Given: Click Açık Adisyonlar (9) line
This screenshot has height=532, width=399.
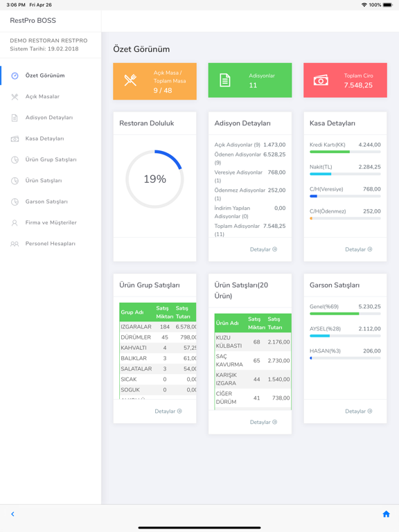Looking at the screenshot, I should pyautogui.click(x=250, y=145).
